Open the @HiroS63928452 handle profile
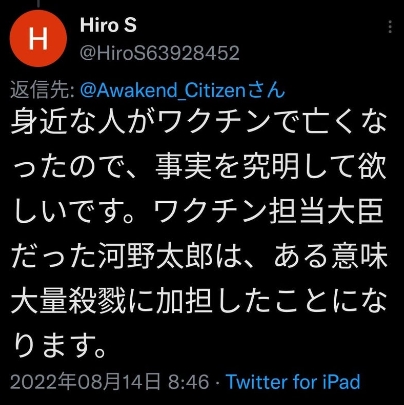This screenshot has height=405, width=404. point(160,53)
